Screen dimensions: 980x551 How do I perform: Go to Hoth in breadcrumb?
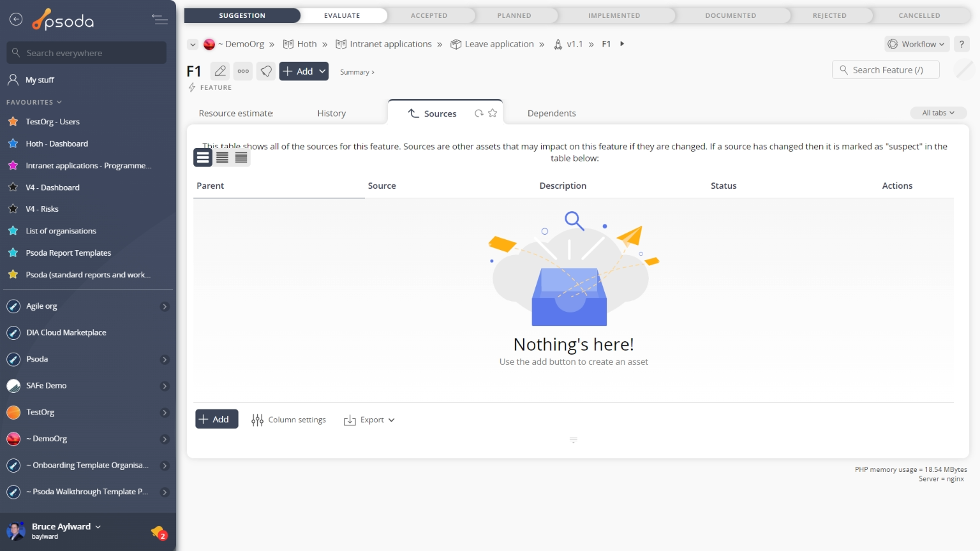click(x=300, y=44)
